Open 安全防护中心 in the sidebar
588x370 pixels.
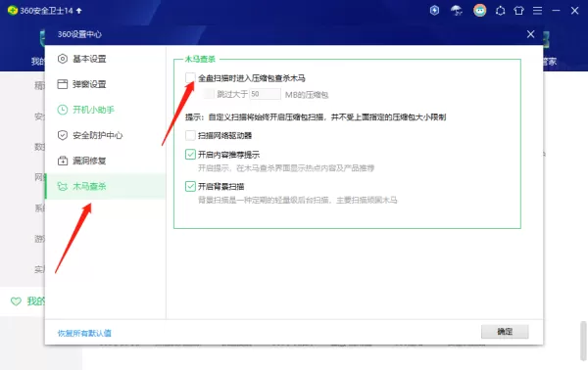105,135
